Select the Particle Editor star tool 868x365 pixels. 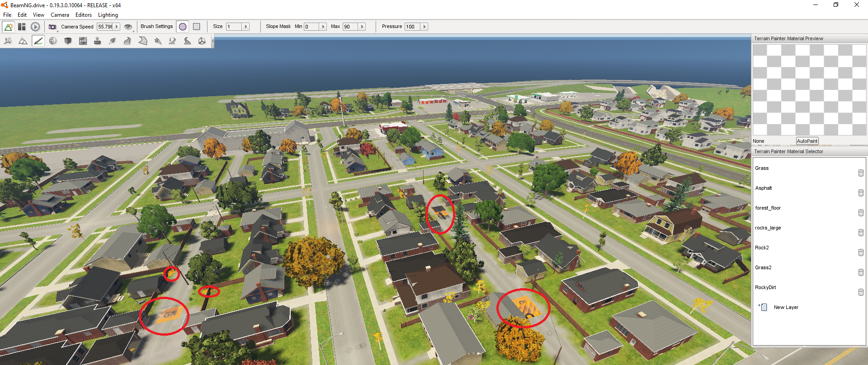[x=157, y=41]
